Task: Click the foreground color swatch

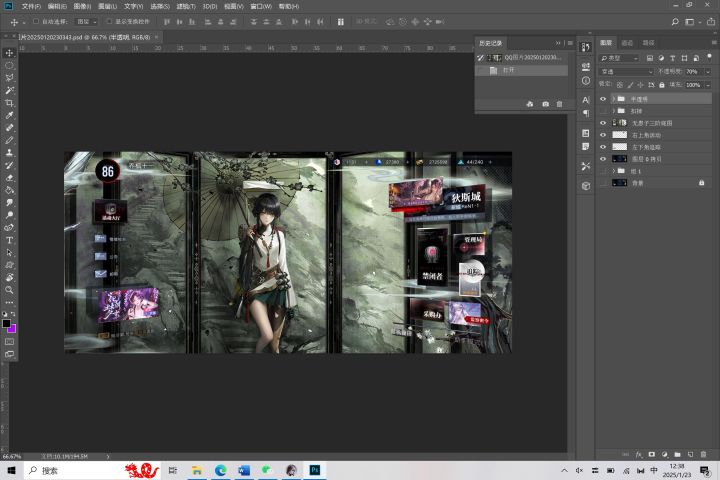Action: [x=6, y=323]
